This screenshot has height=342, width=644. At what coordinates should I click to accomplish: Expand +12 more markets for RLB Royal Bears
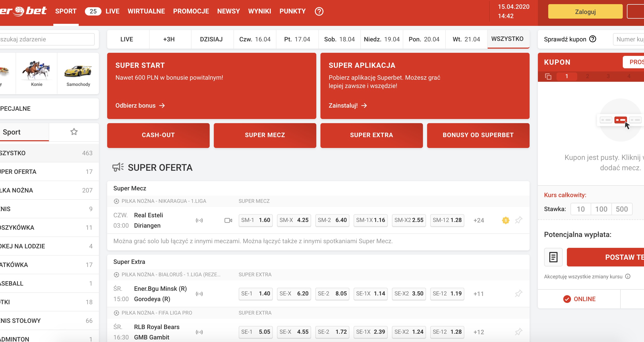pos(479,332)
